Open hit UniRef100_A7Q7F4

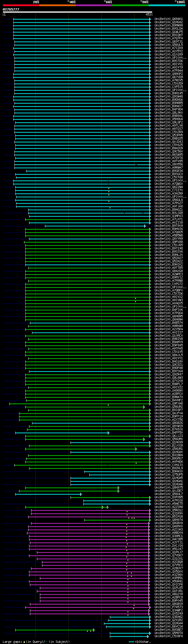169,38
